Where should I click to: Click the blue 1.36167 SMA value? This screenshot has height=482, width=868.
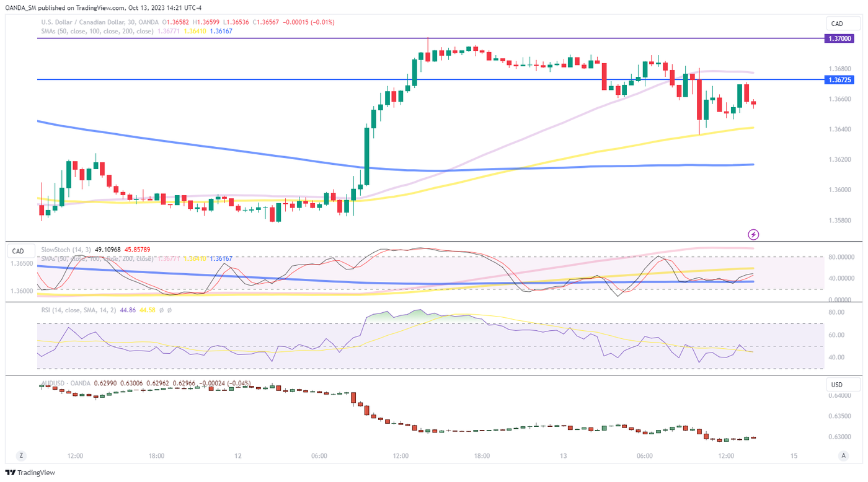[x=221, y=31]
